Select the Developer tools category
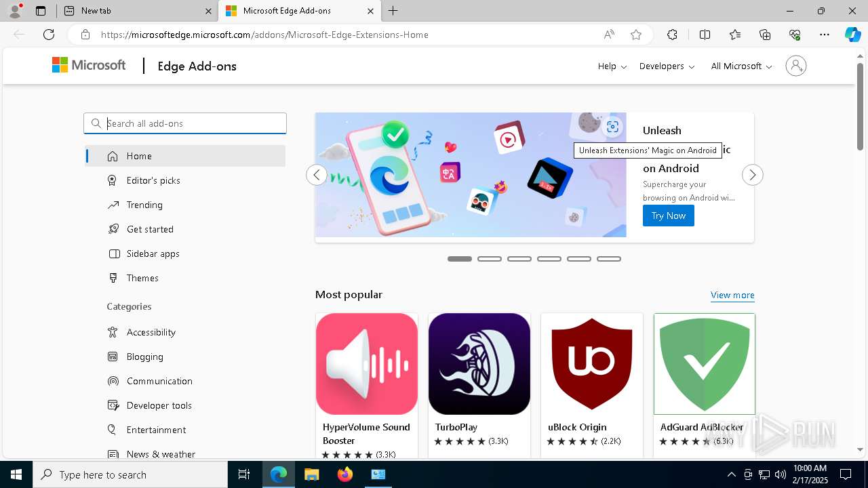The width and height of the screenshot is (868, 488). [185, 405]
